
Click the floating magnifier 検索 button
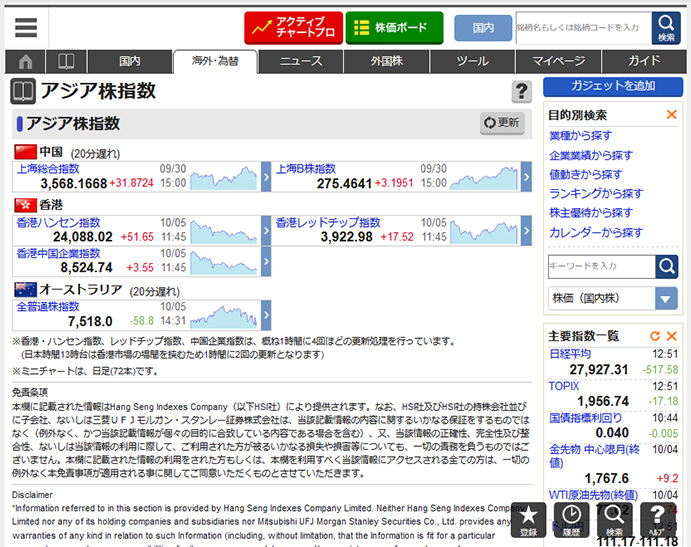[614, 520]
